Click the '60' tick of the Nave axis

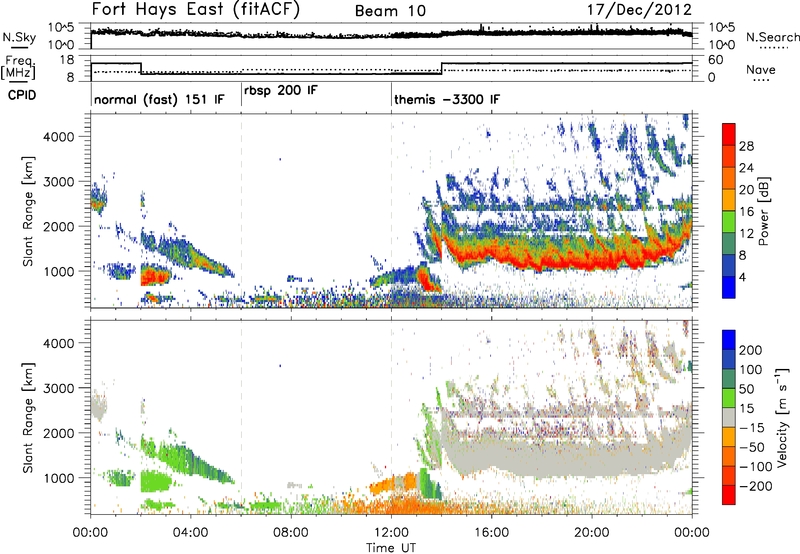pos(716,60)
